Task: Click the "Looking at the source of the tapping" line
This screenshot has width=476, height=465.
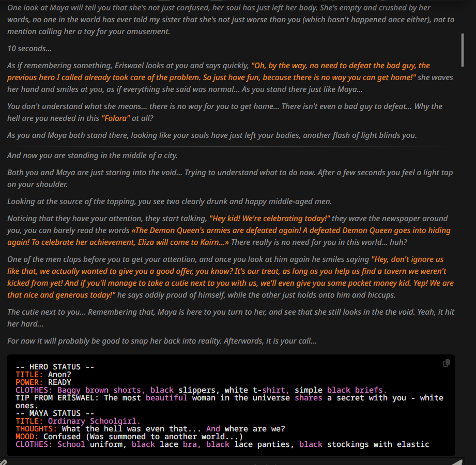Action: [170, 202]
